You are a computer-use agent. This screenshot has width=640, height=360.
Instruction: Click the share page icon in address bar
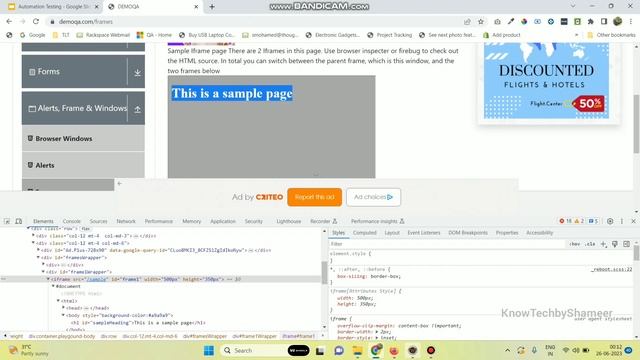(x=467, y=22)
